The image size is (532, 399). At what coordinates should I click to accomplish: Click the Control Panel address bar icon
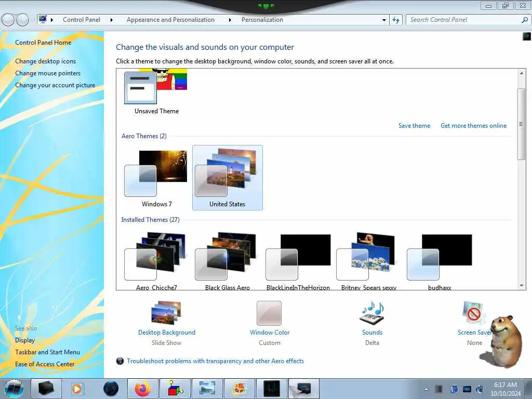click(x=43, y=19)
